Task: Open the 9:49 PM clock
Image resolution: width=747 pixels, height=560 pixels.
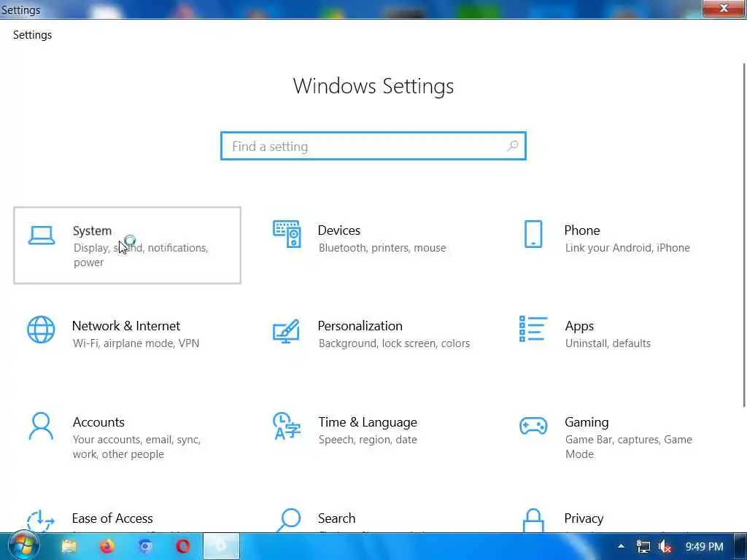Action: pos(704,547)
